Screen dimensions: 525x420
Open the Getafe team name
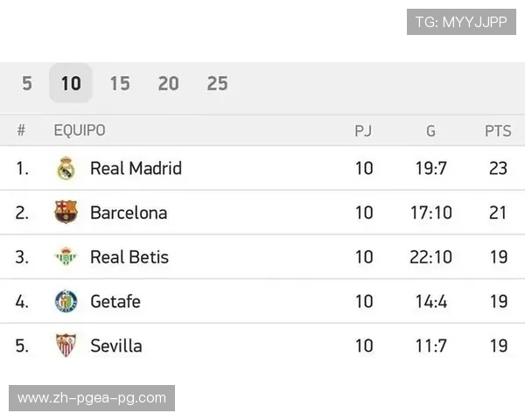tap(115, 302)
